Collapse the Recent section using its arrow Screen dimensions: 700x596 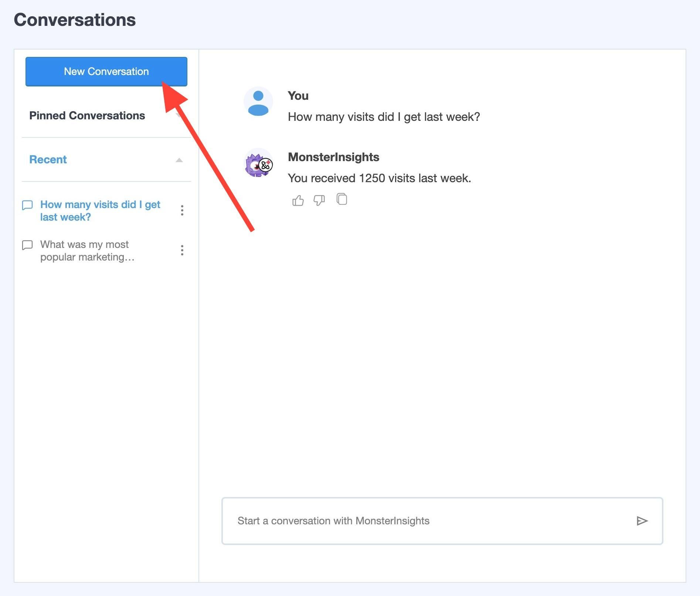(x=179, y=160)
